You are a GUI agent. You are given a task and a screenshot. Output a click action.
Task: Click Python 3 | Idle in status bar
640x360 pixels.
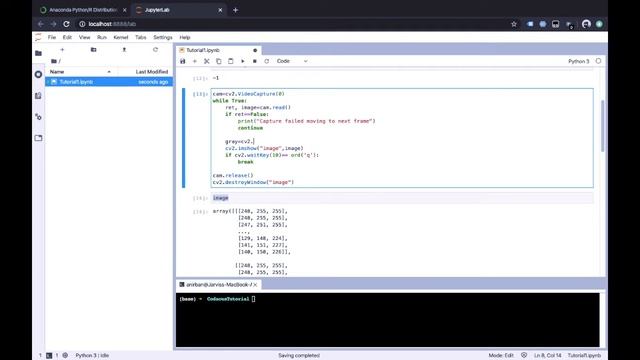(x=92, y=356)
